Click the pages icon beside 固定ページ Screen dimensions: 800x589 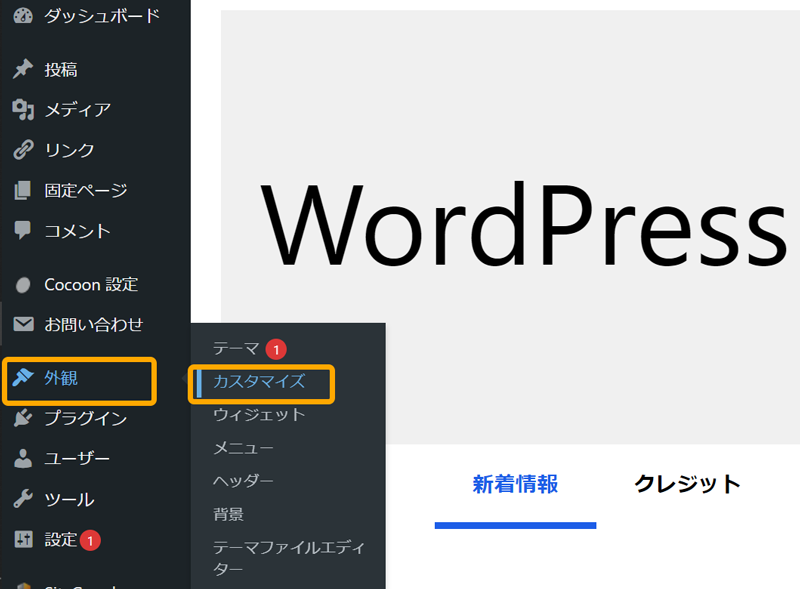pos(23,190)
